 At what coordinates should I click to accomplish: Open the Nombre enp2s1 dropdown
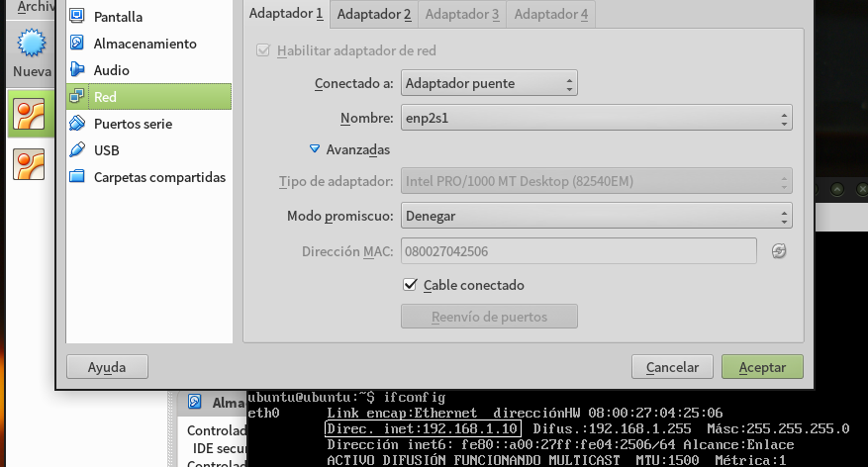(596, 119)
